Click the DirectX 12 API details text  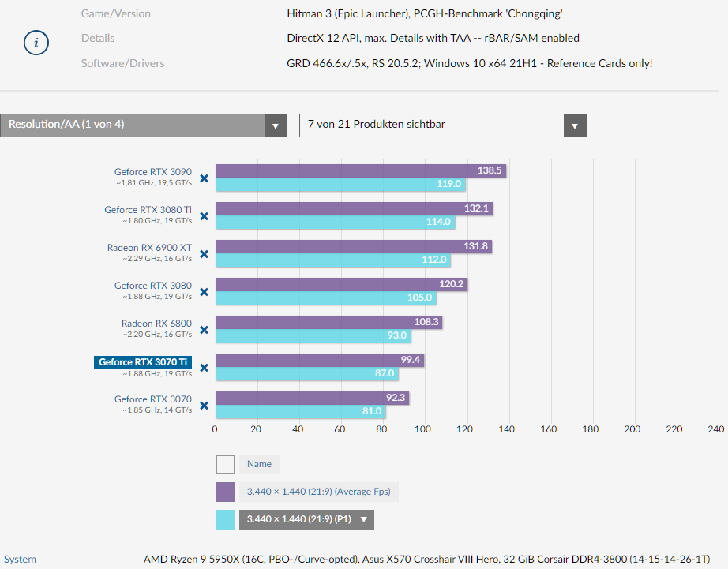(433, 38)
